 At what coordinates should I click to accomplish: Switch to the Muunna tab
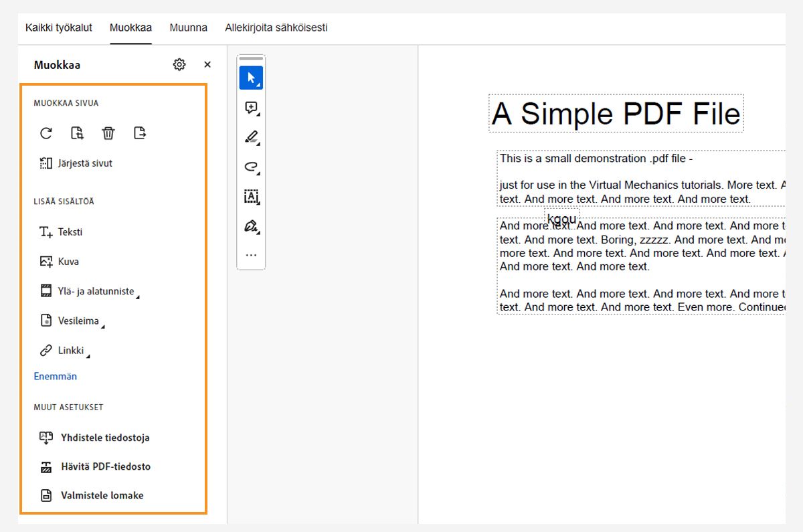click(x=188, y=28)
